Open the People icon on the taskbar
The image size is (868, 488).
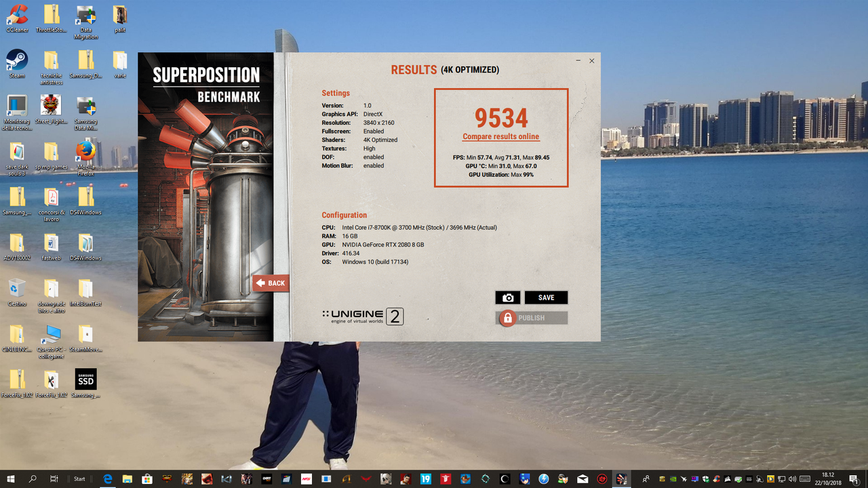[x=646, y=479]
